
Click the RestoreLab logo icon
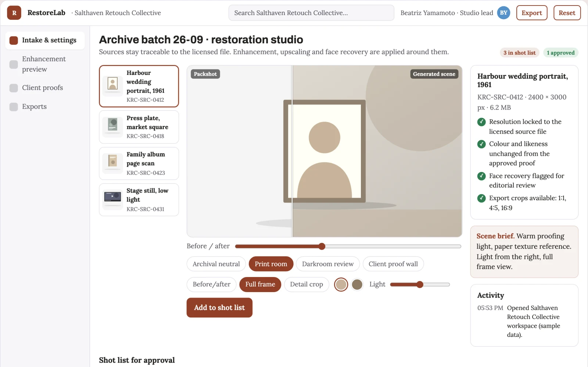tap(14, 13)
